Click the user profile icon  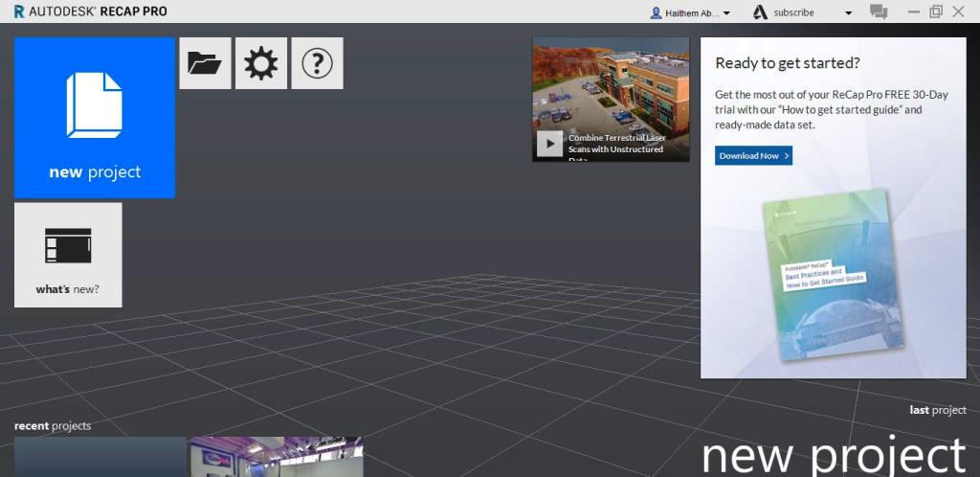pos(656,12)
